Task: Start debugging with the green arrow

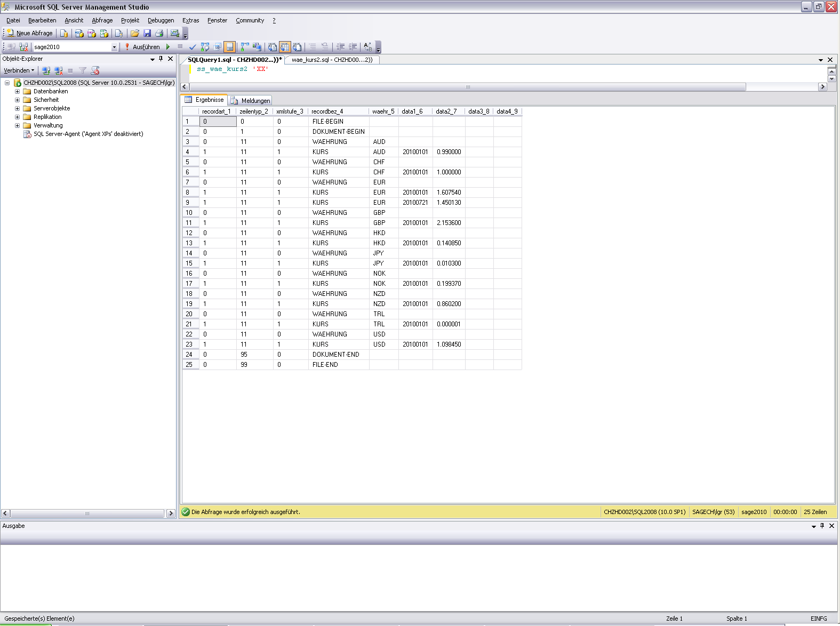Action: click(x=168, y=47)
